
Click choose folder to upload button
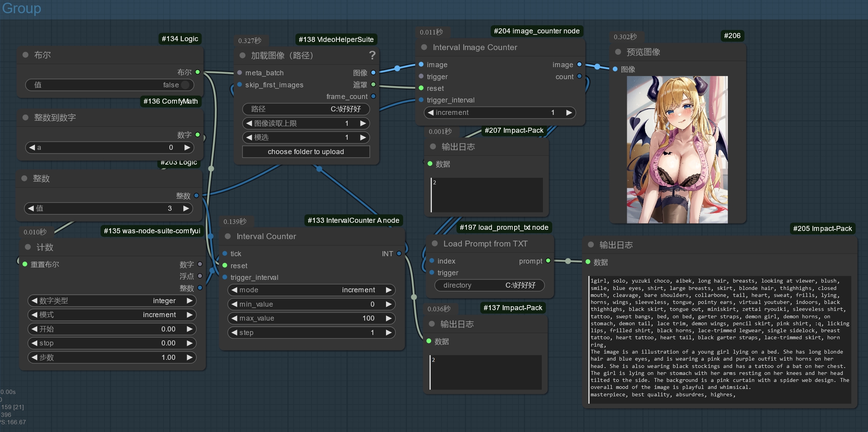[x=306, y=152]
